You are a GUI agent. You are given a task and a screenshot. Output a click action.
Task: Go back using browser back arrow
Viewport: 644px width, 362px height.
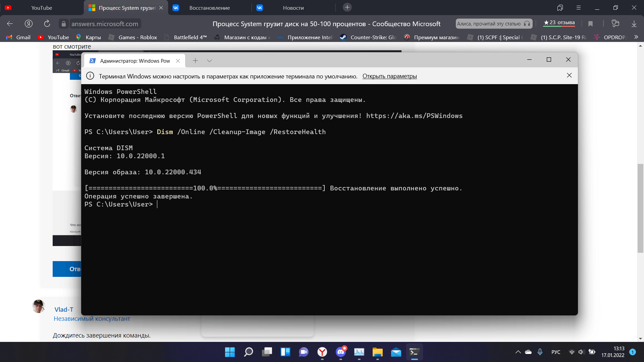pyautogui.click(x=10, y=23)
